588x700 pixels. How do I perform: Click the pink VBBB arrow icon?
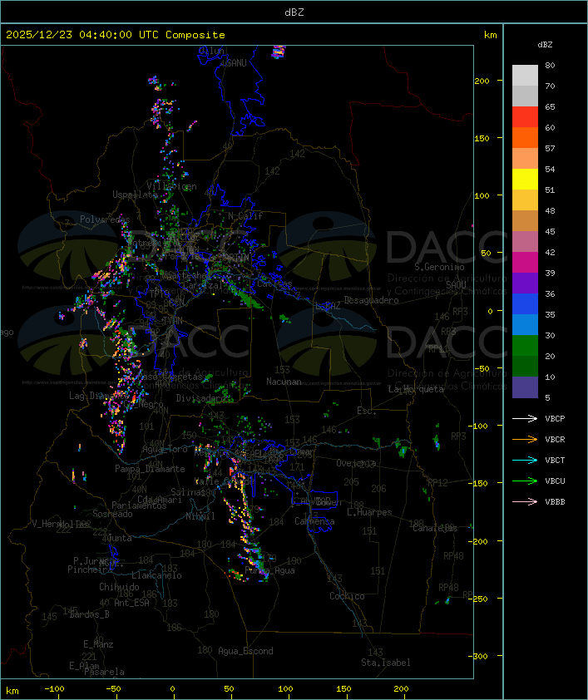pos(525,501)
